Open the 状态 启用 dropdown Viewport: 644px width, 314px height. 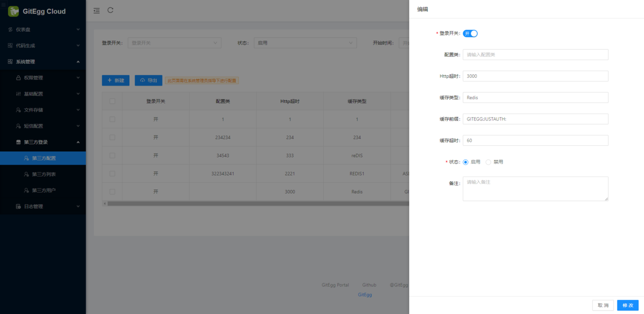click(x=305, y=43)
